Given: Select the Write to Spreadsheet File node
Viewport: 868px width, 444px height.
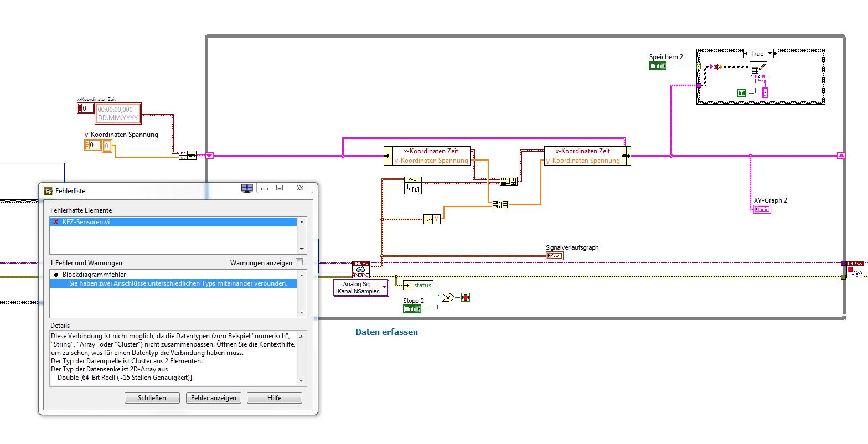Looking at the screenshot, I should (x=758, y=70).
